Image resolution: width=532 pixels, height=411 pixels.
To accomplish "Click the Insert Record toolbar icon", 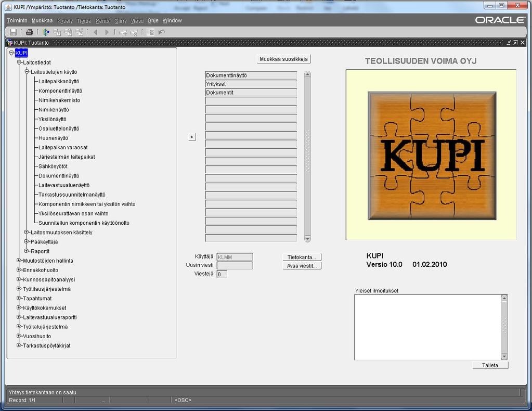I will pos(123,33).
